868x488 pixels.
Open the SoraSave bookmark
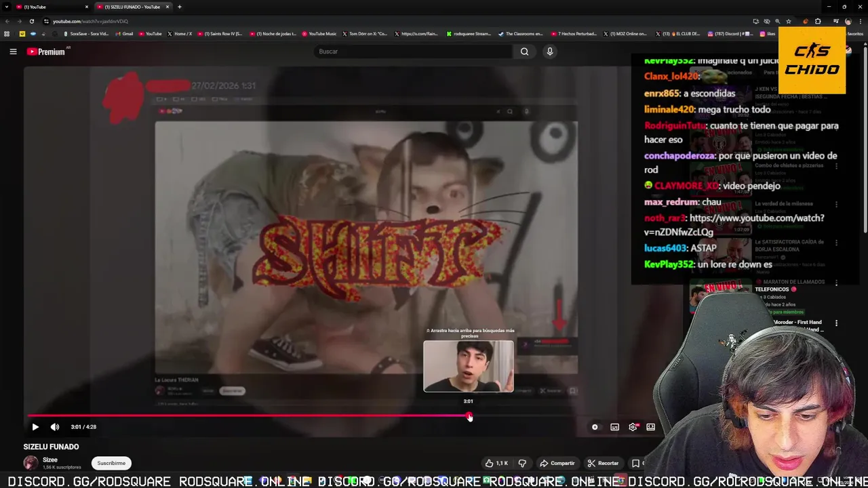(x=86, y=34)
